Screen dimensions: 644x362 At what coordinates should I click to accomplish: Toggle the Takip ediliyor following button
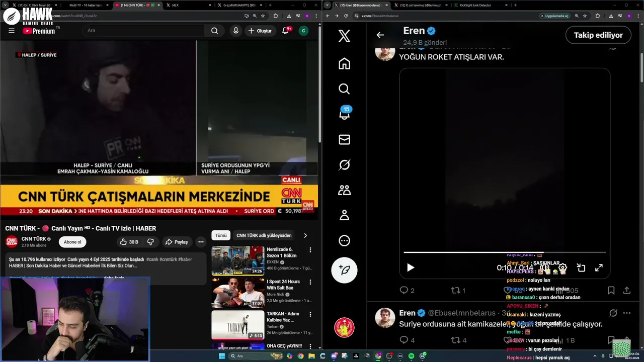coord(598,35)
